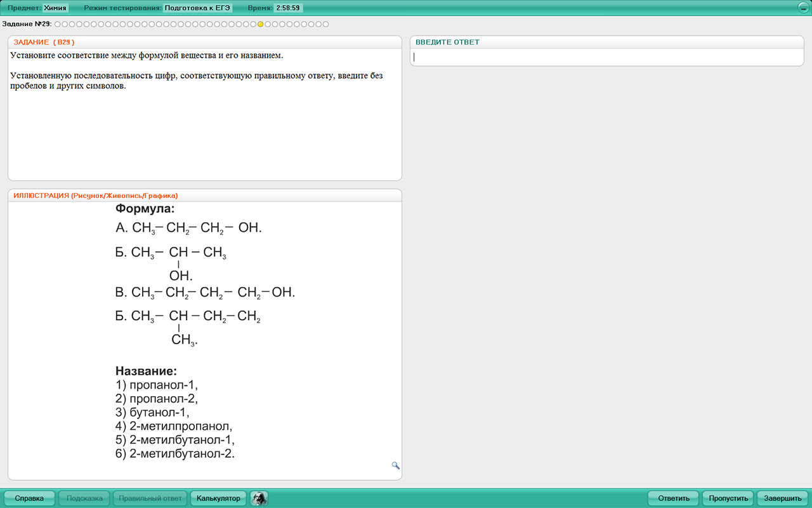Click the magnifier icon to enlarge the illustration
Viewport: 812px width, 508px height.
(x=396, y=465)
